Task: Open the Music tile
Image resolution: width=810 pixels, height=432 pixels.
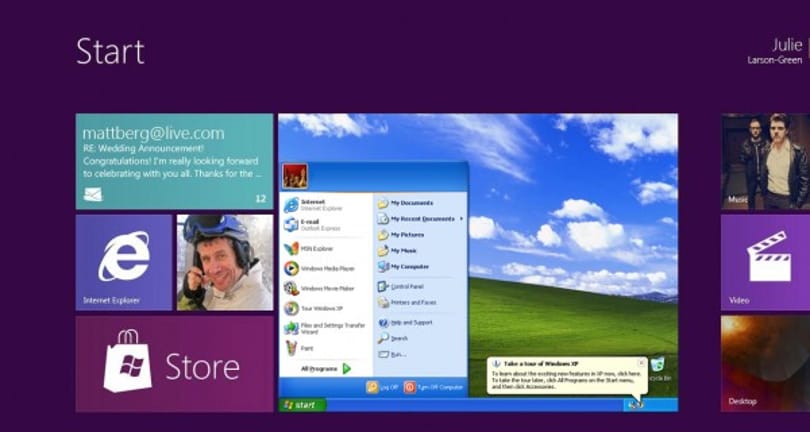Action: click(x=766, y=161)
